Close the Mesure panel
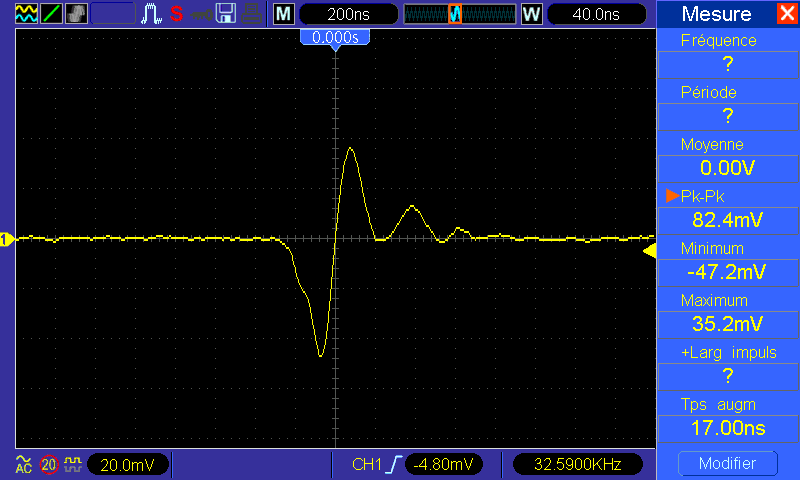 click(787, 14)
